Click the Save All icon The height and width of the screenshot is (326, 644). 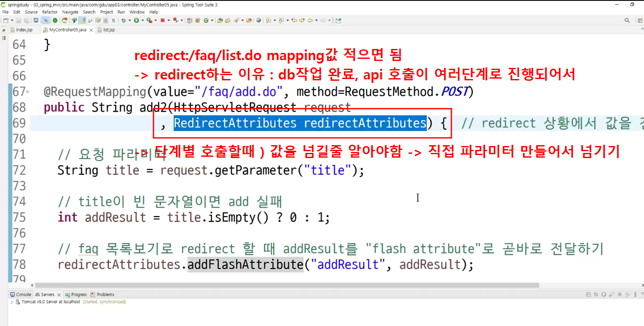click(27, 20)
